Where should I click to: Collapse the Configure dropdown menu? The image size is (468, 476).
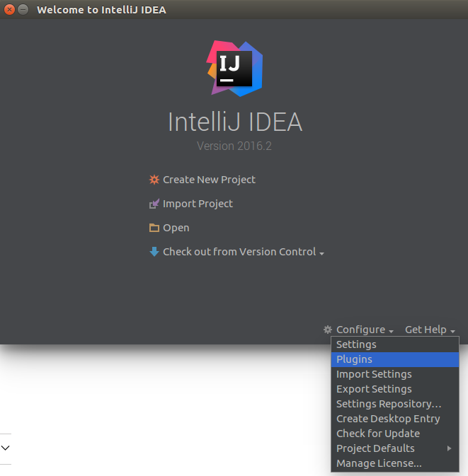pos(365,330)
